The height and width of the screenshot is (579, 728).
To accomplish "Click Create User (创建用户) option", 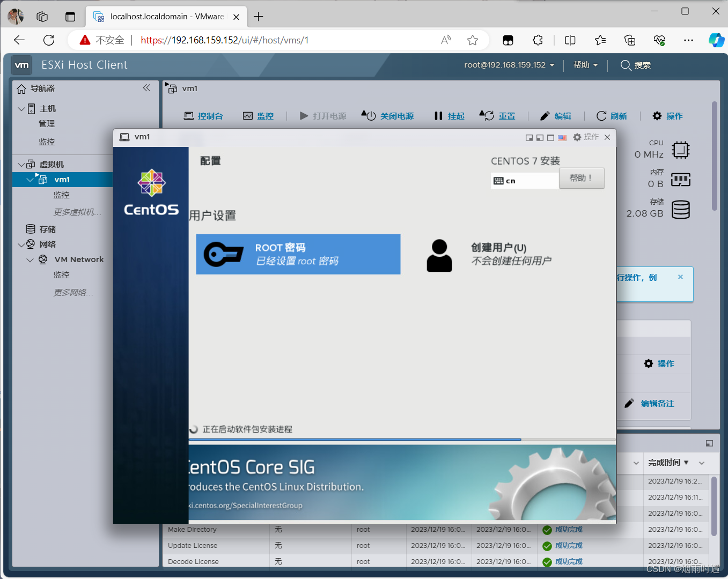I will pos(489,254).
